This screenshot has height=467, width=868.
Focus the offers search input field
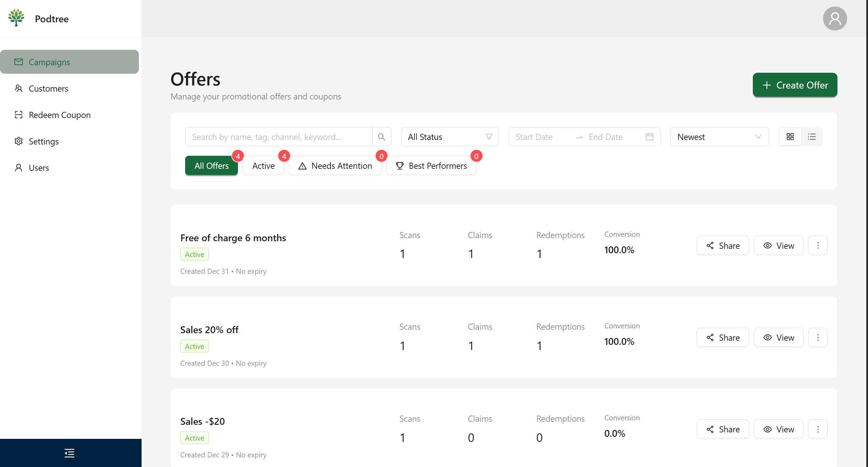tap(278, 137)
